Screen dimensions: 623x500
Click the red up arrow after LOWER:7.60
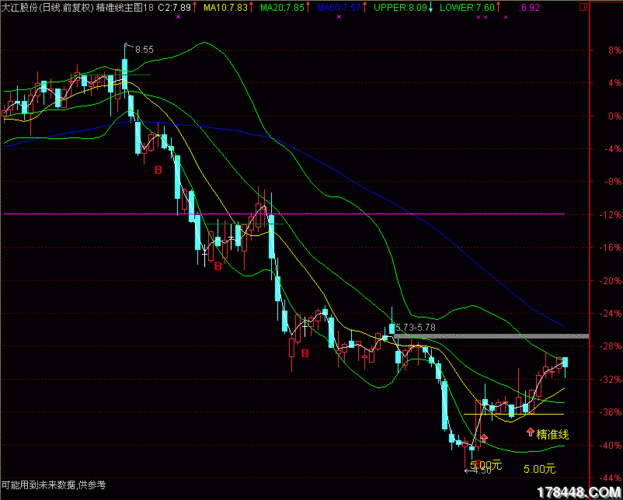point(498,7)
